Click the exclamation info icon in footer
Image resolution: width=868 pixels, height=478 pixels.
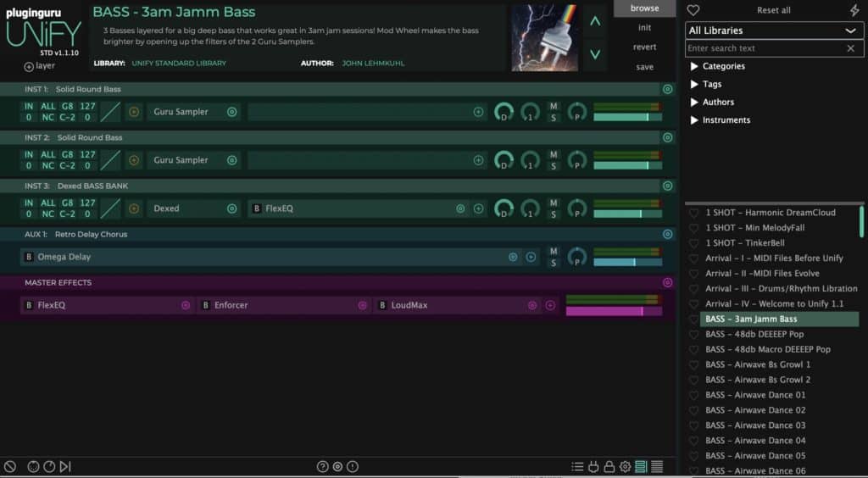point(353,466)
